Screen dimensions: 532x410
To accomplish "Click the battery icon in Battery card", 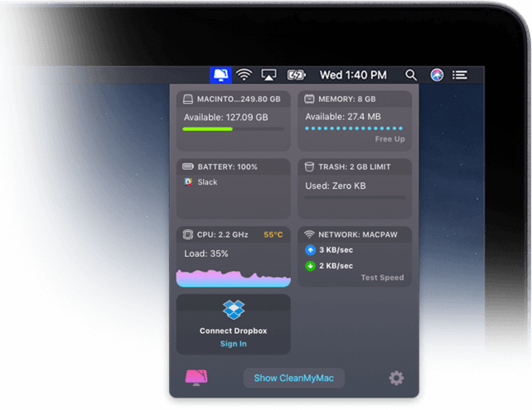I will tap(188, 166).
